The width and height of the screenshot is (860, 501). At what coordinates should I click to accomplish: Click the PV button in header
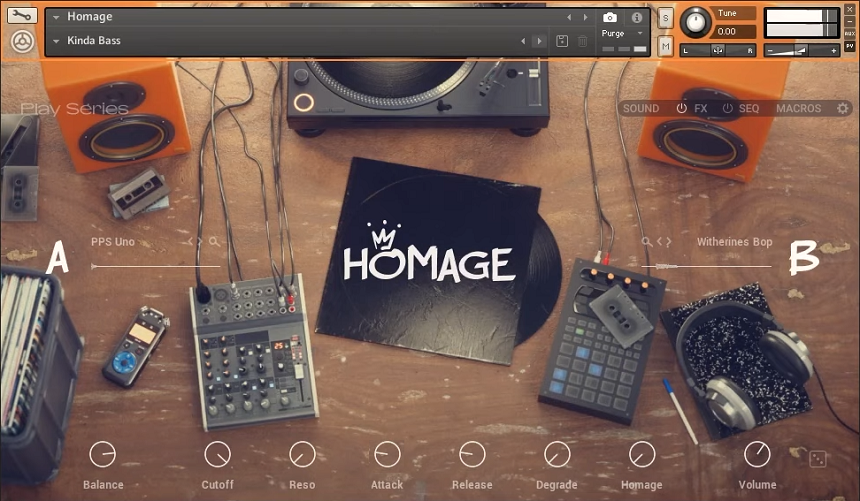pos(850,47)
